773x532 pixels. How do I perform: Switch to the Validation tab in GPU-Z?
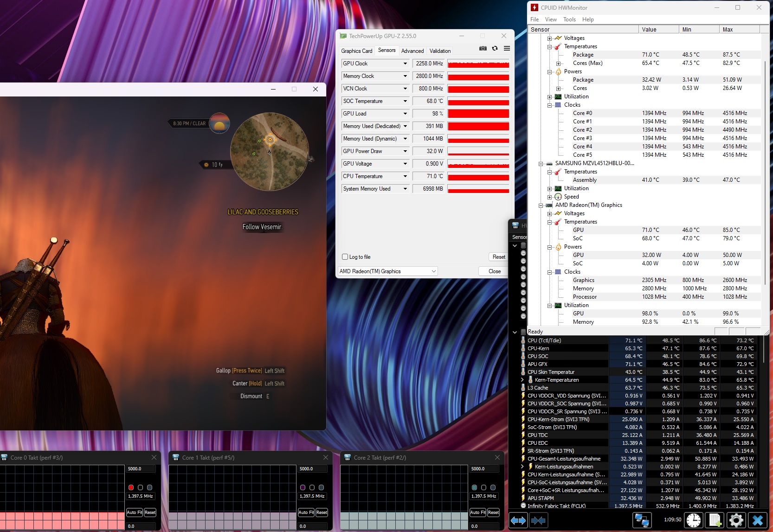pos(440,51)
